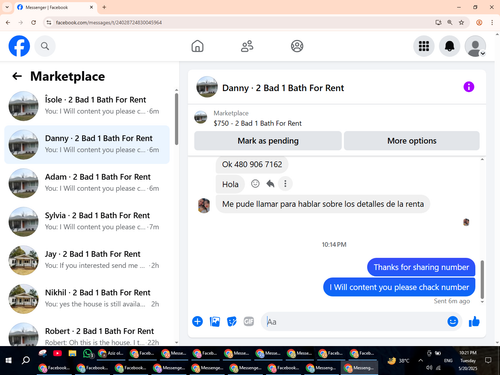Open more options for Hola message
Image resolution: width=500 pixels, height=375 pixels.
(x=285, y=184)
